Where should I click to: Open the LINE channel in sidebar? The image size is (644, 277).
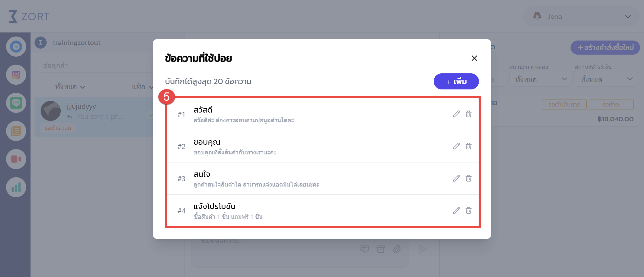tap(16, 103)
